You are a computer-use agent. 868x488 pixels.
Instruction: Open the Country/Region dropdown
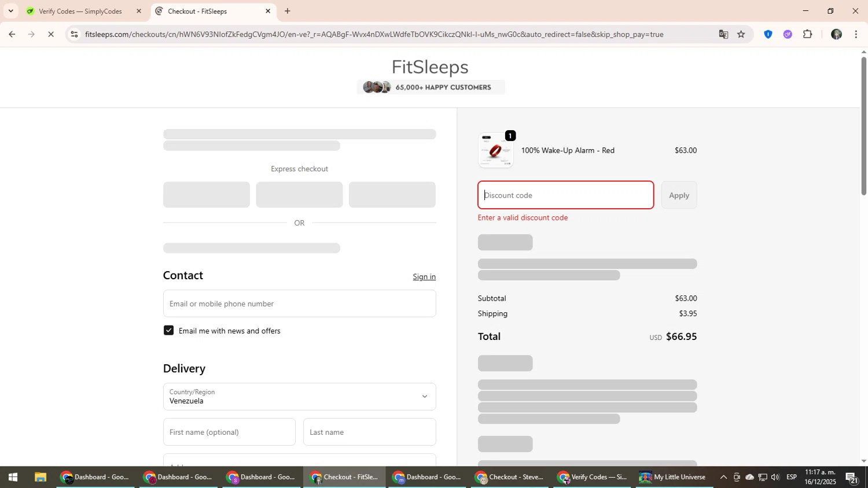299,397
